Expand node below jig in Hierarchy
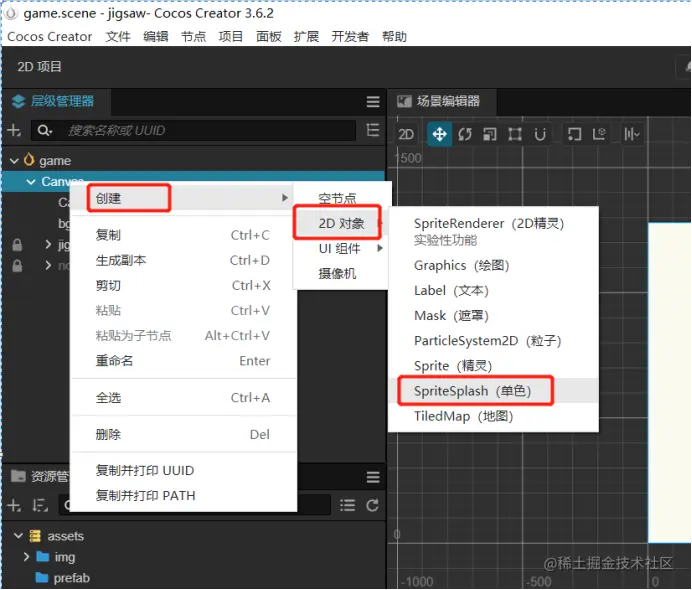 coord(48,265)
